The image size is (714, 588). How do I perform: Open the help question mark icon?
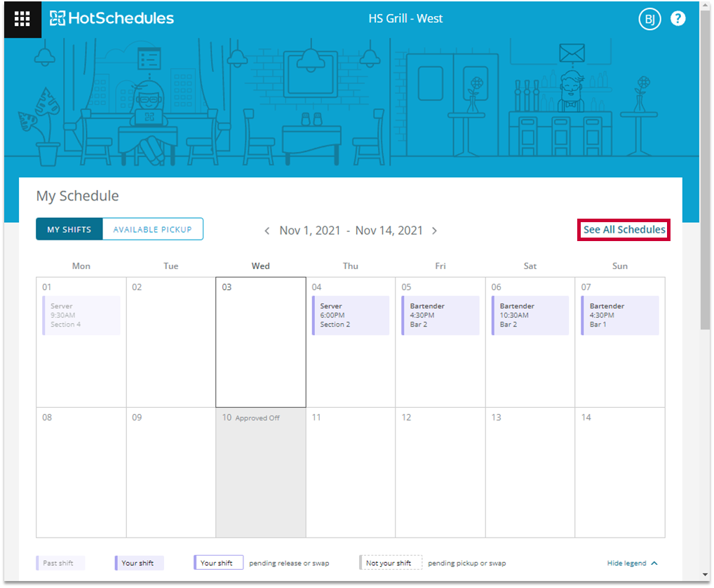click(x=678, y=18)
